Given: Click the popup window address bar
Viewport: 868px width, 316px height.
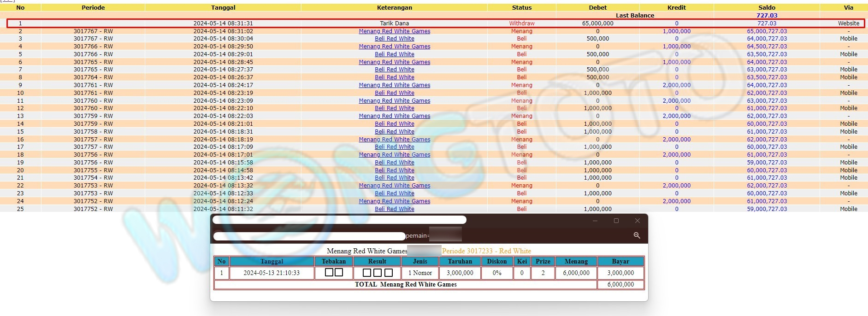Looking at the screenshot, I should [309, 236].
